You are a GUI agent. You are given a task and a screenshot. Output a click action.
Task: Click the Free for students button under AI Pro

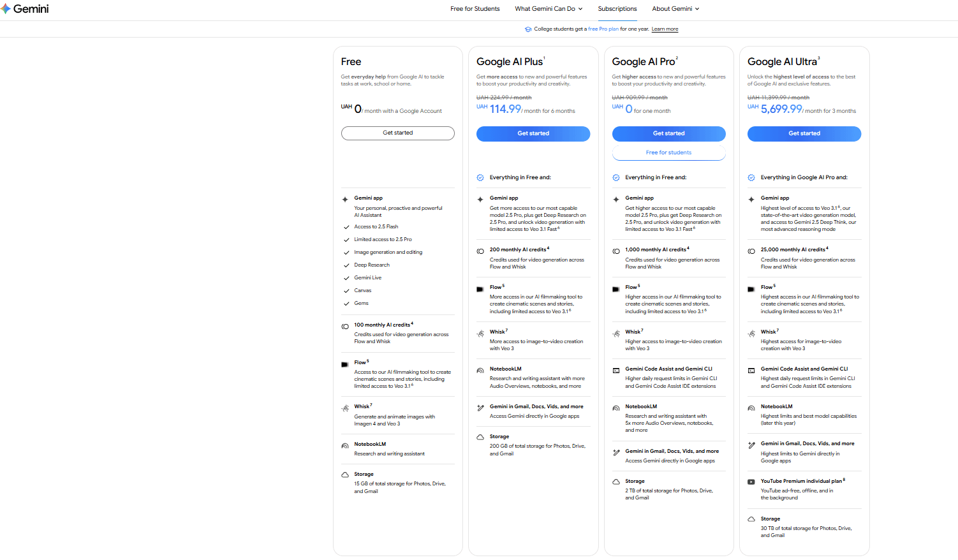(668, 152)
